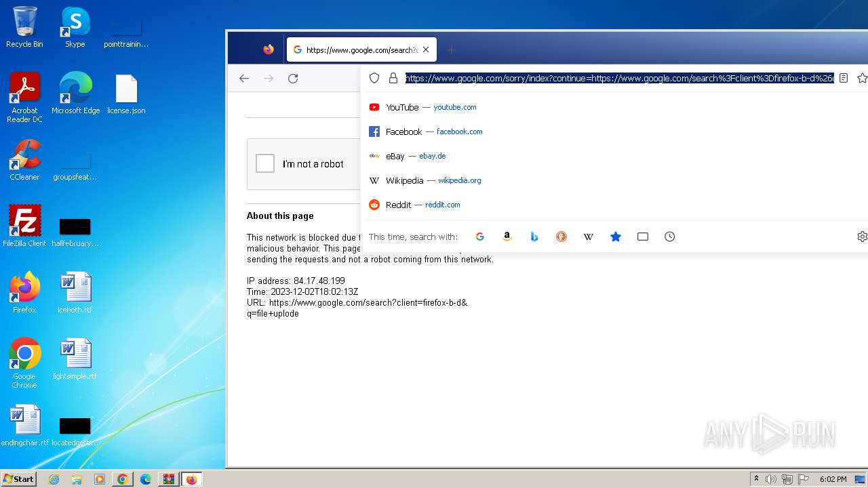Open Action Center flag icon in tray
Screen dimensions: 868x488
click(804, 479)
